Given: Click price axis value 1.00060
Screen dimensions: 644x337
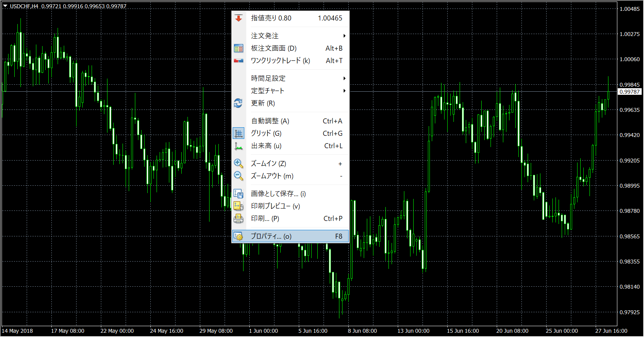Looking at the screenshot, I should (x=630, y=59).
